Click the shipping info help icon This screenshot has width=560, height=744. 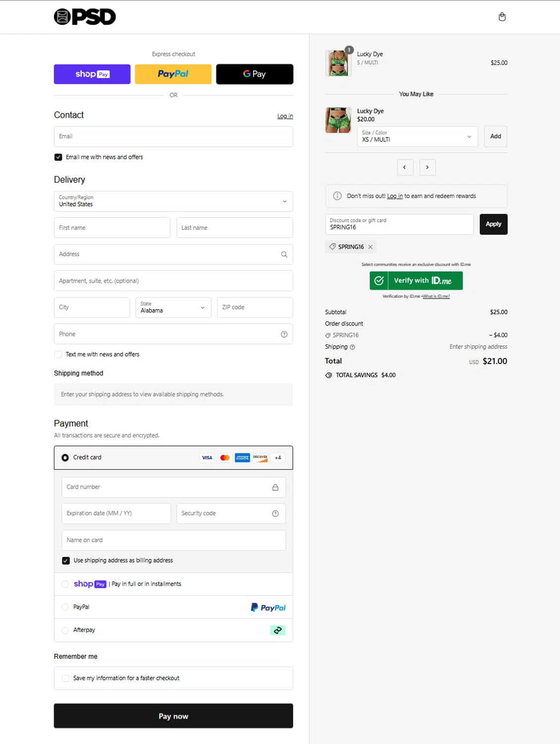[x=352, y=347]
